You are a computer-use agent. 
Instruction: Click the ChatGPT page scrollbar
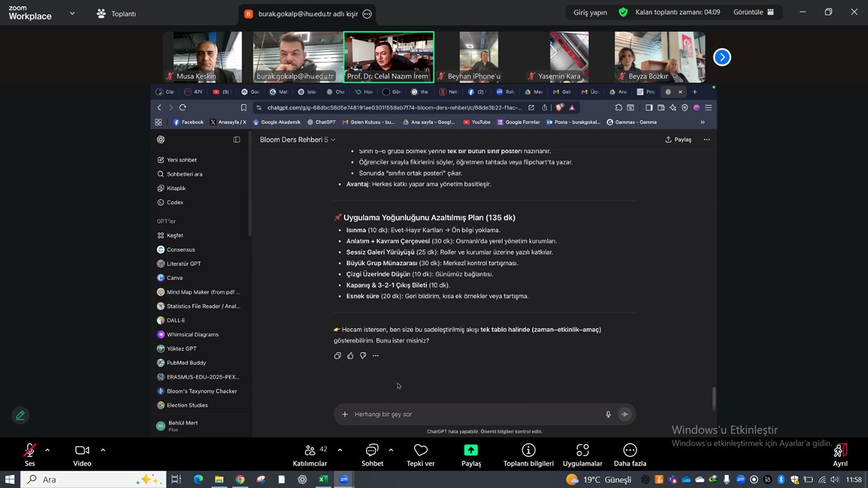[x=713, y=399]
